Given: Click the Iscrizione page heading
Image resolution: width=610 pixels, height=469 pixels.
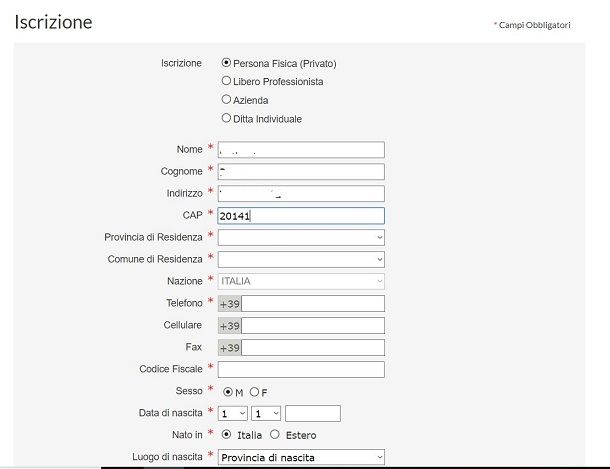Looking at the screenshot, I should [x=53, y=22].
